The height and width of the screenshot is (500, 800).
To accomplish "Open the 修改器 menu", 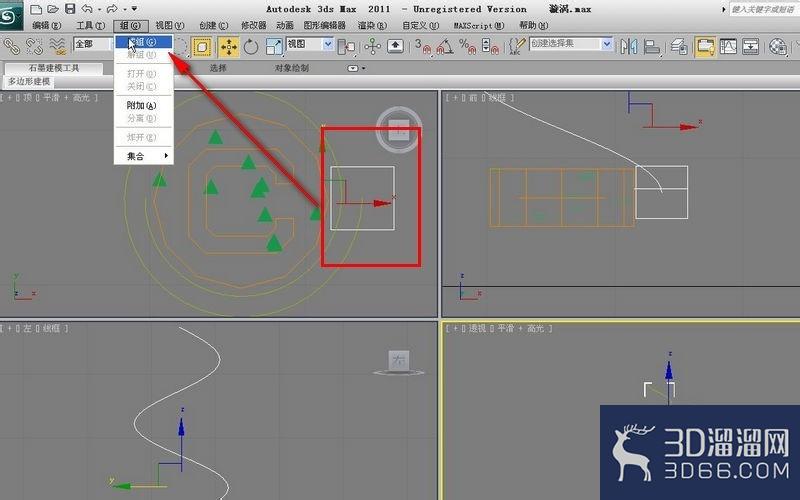I will pos(254,26).
